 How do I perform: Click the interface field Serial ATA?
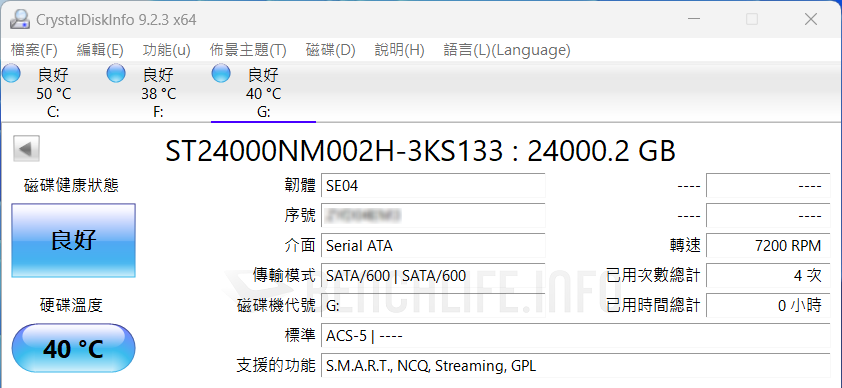point(433,246)
